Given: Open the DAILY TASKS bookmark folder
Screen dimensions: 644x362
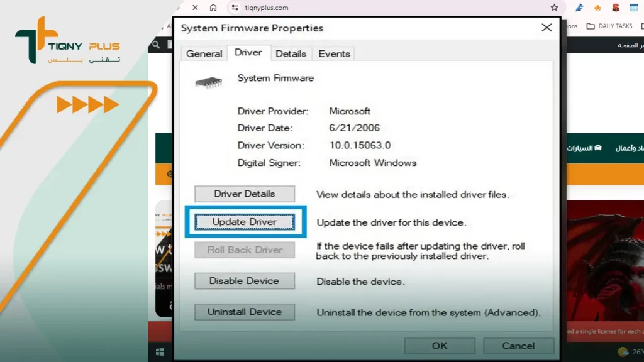Looking at the screenshot, I should 609,26.
